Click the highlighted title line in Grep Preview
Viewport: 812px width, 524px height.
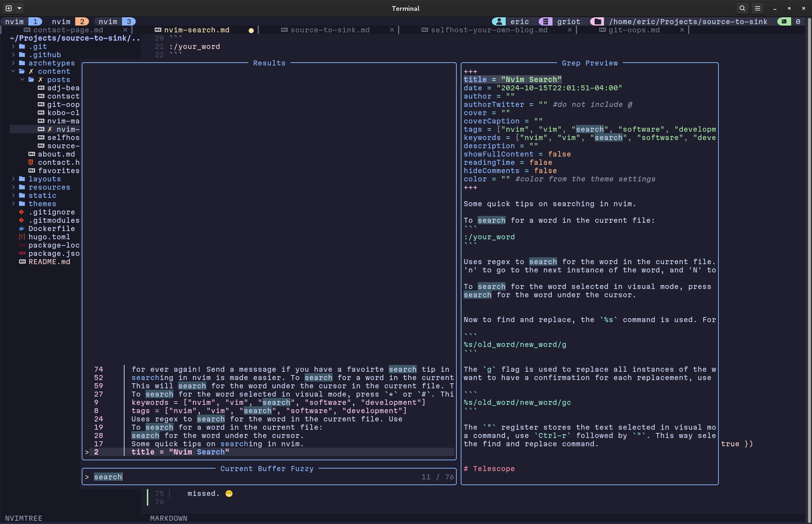(513, 80)
